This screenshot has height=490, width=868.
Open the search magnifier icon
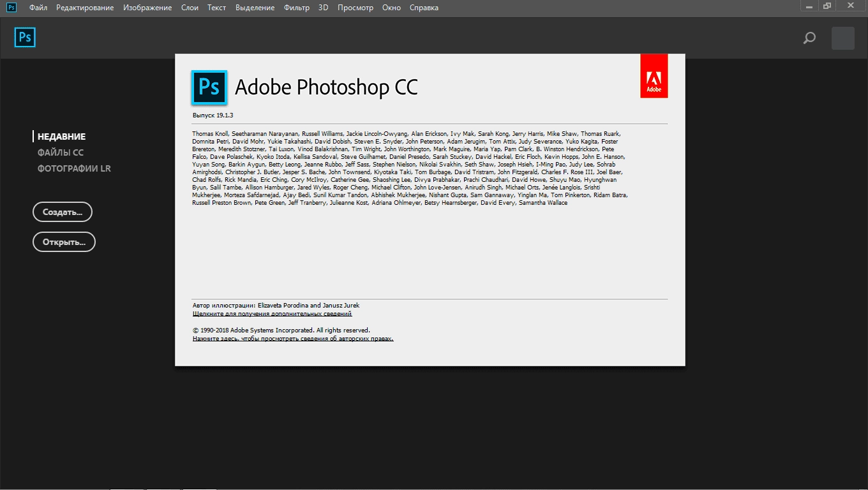click(809, 38)
